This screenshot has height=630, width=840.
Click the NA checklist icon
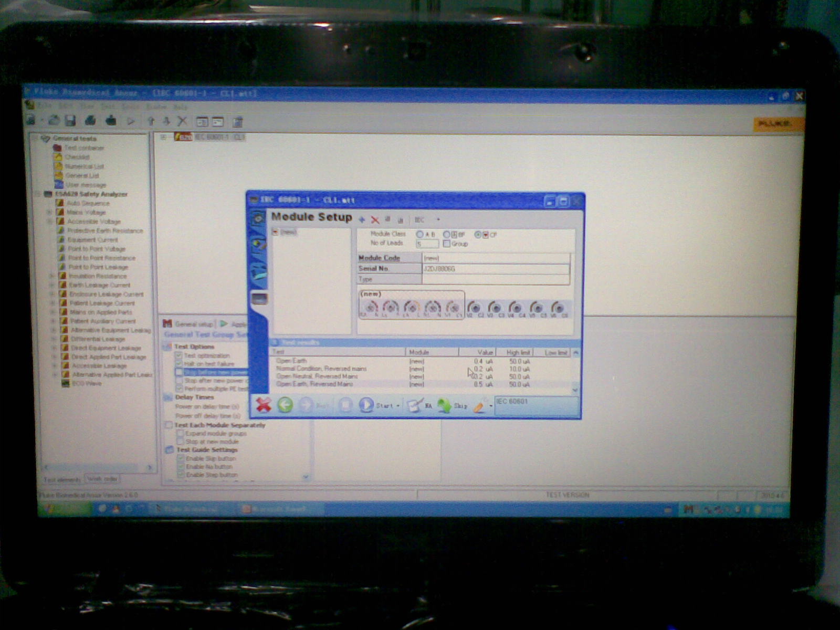point(415,405)
